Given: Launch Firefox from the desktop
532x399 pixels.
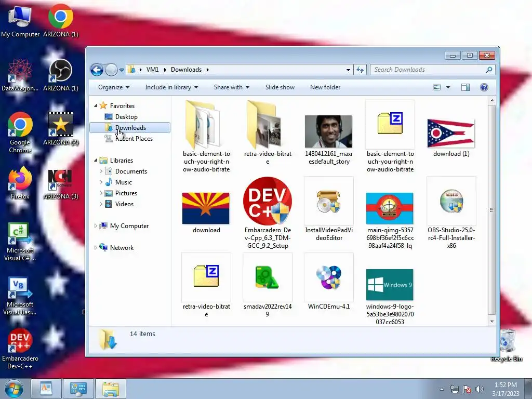Looking at the screenshot, I should (20, 182).
